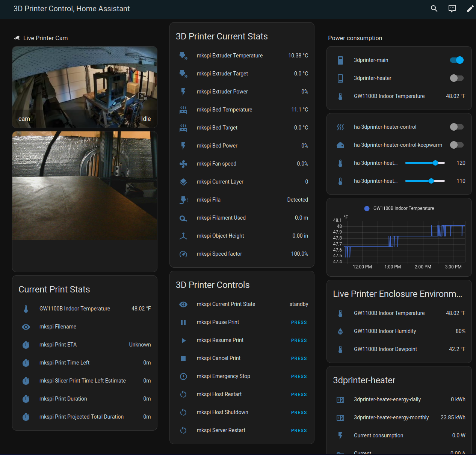
Task: Click the edit dashboard pencil icon
Action: (470, 9)
